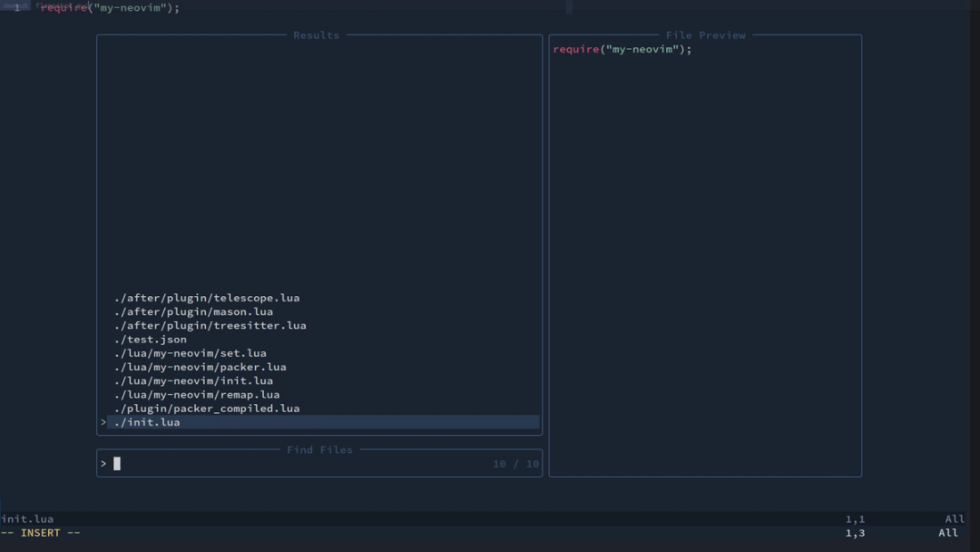The height and width of the screenshot is (552, 980).
Task: Select ./after/plugin/treesitter.lua entry
Action: [x=209, y=325]
